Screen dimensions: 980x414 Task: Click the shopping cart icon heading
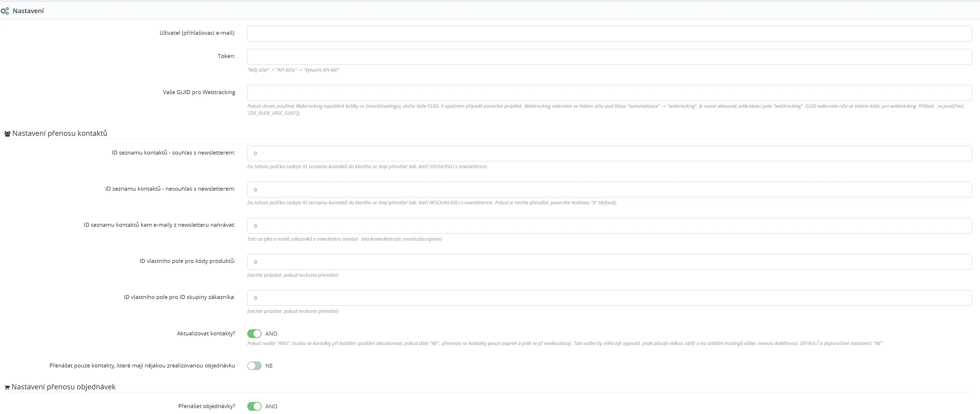pos(7,388)
